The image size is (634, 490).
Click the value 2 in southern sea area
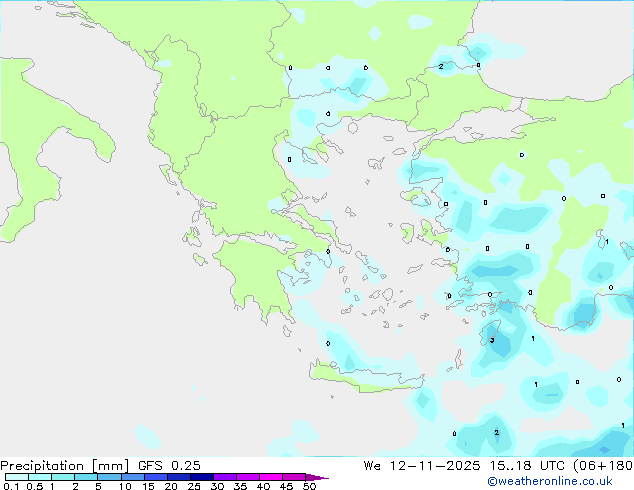pyautogui.click(x=497, y=433)
